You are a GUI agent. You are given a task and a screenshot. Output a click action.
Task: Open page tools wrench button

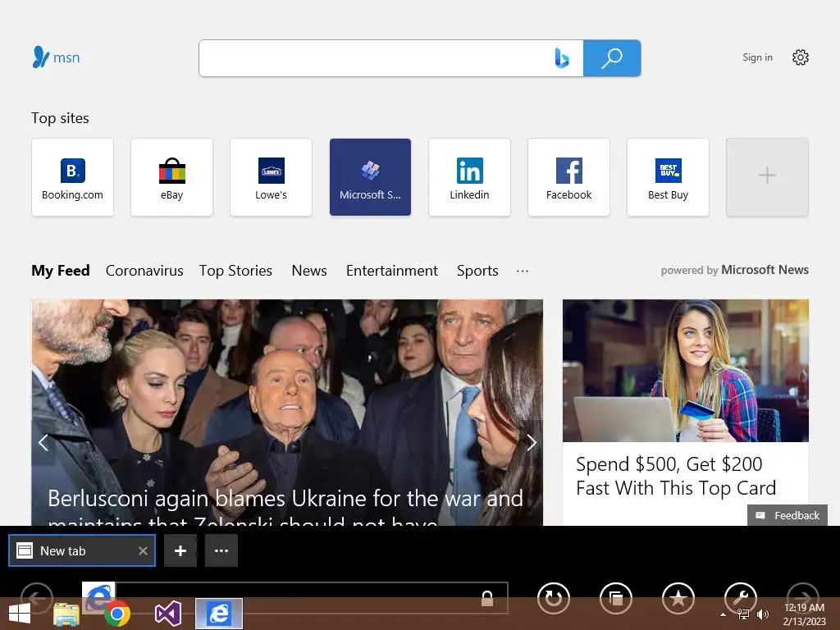741,598
